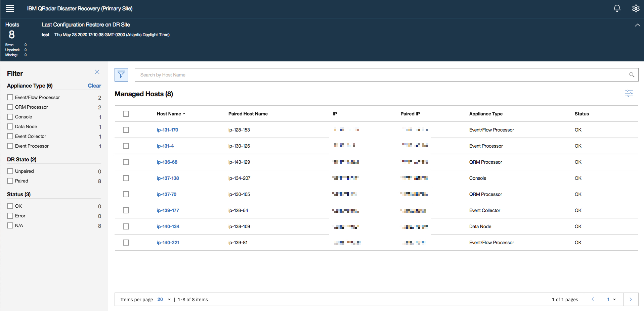Click Appliance Type column header
The image size is (644, 311).
[486, 114]
